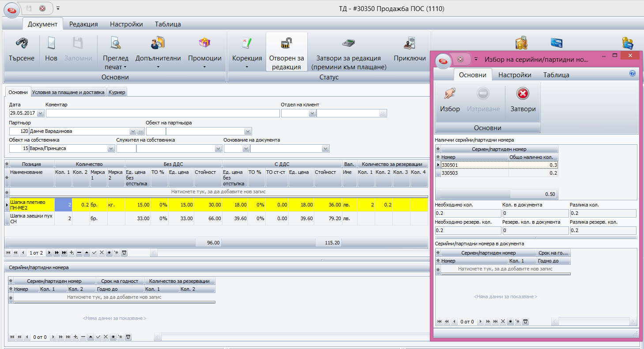Toggle Отворен за редакция padlock status
Viewport: 644px width, 349px height.
coord(286,52)
